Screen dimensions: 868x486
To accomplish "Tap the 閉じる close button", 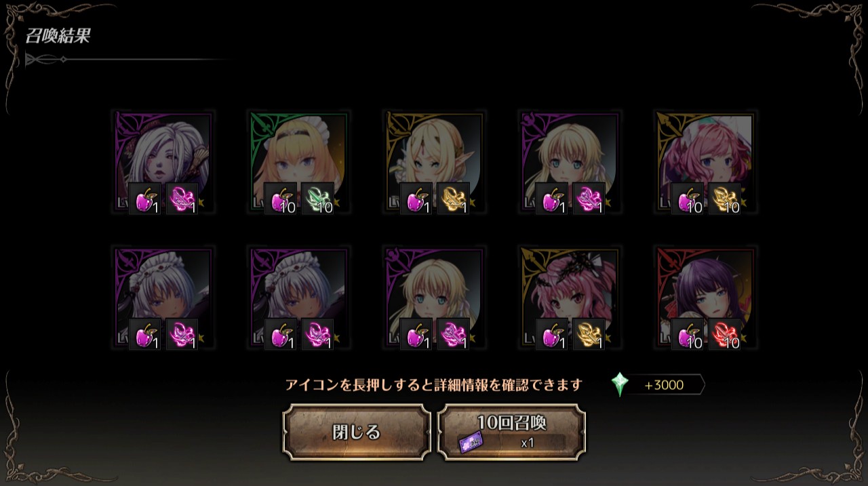I will [x=357, y=432].
